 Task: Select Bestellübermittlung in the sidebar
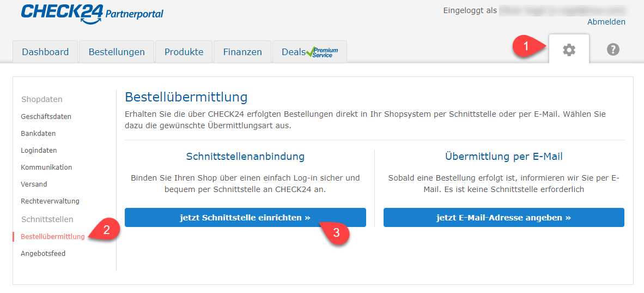pos(53,236)
